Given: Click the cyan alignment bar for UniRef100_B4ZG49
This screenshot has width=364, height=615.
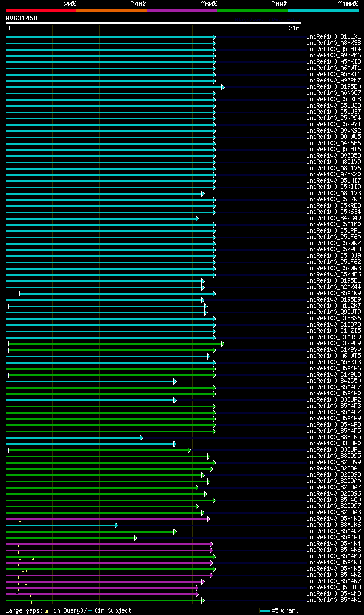Looking at the screenshot, I should 101,219.
